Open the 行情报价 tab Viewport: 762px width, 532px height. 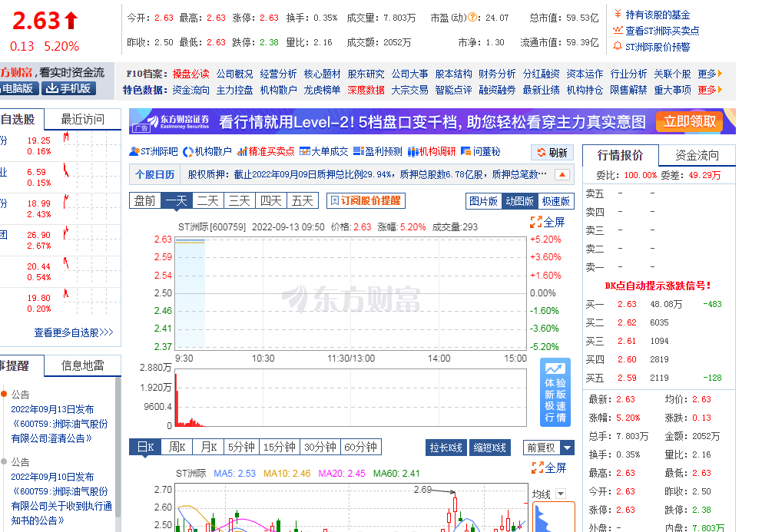tap(620, 156)
